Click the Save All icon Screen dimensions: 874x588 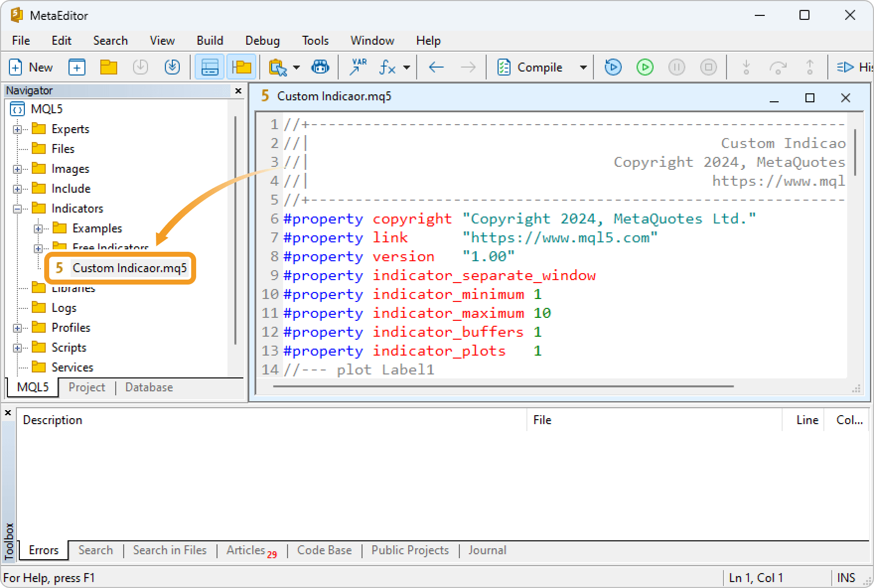[172, 67]
